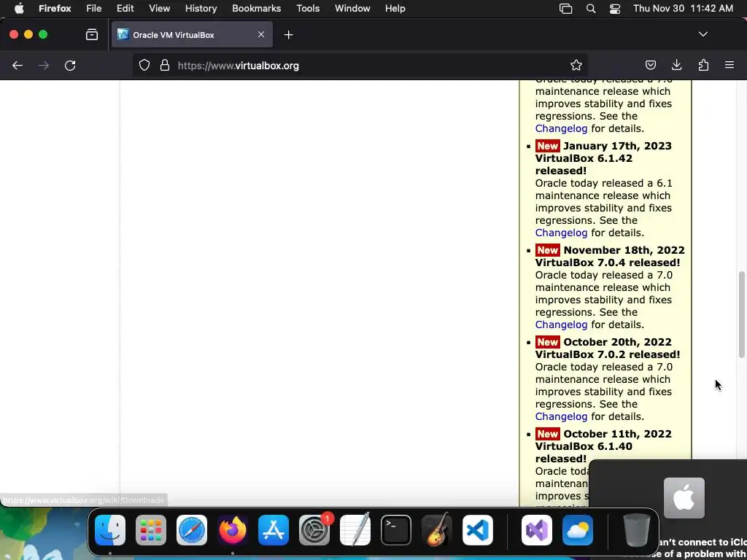747x560 pixels.
Task: Open the topmost Changelog link in news
Action: click(x=561, y=128)
